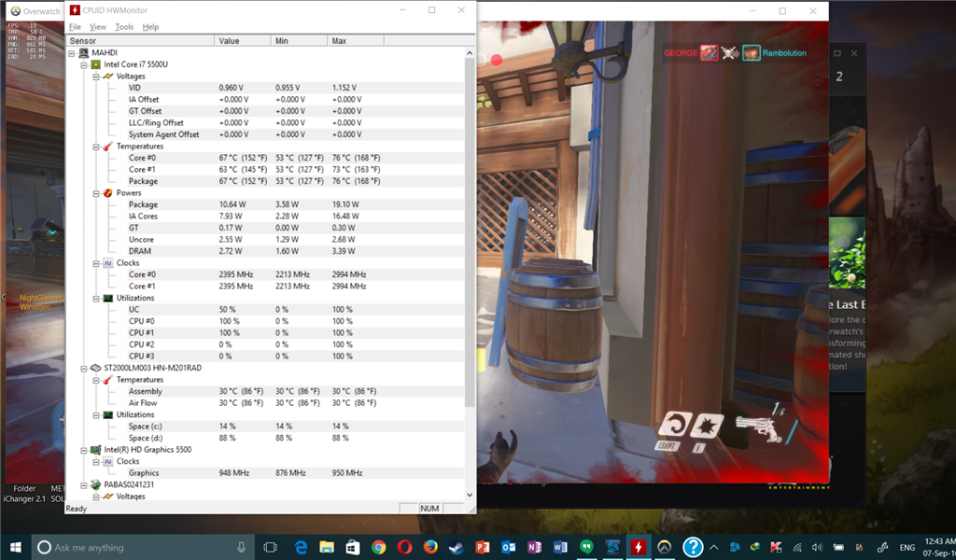
Task: Select the IA Cores power row
Action: [265, 217]
